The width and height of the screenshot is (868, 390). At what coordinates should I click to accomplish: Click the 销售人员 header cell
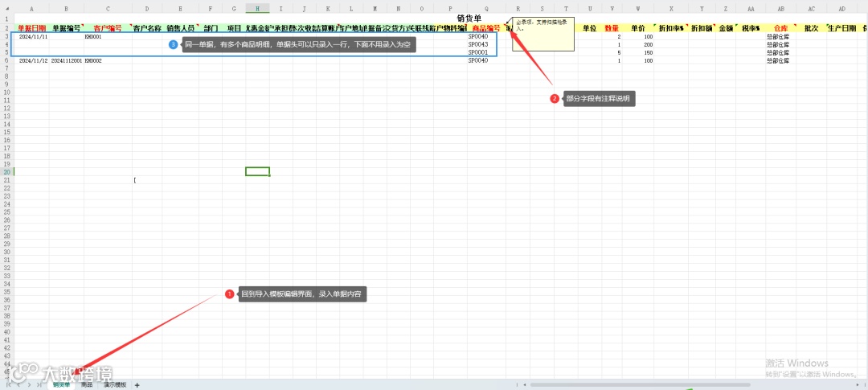tap(181, 27)
